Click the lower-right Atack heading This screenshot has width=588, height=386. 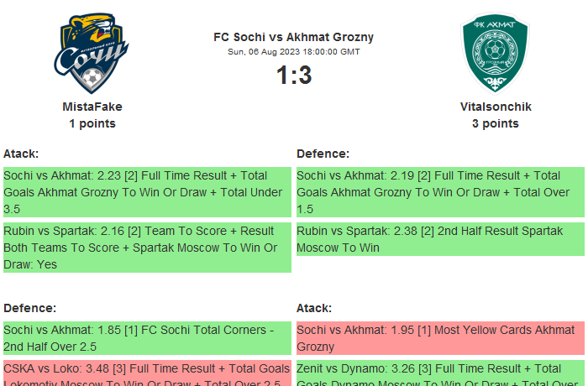[314, 308]
